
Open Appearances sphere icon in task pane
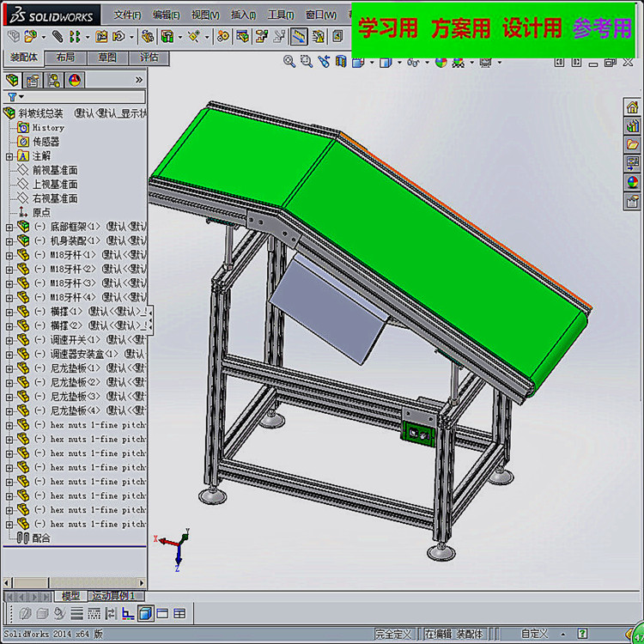(x=633, y=181)
